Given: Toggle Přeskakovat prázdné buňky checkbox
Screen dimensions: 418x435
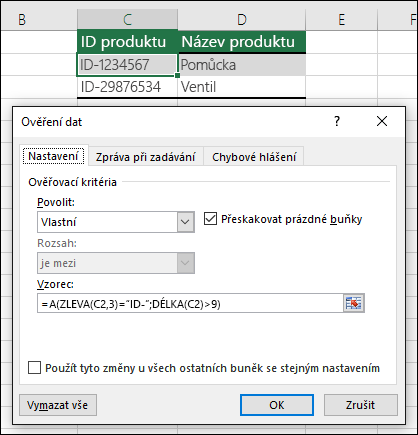Looking at the screenshot, I should pyautogui.click(x=210, y=219).
